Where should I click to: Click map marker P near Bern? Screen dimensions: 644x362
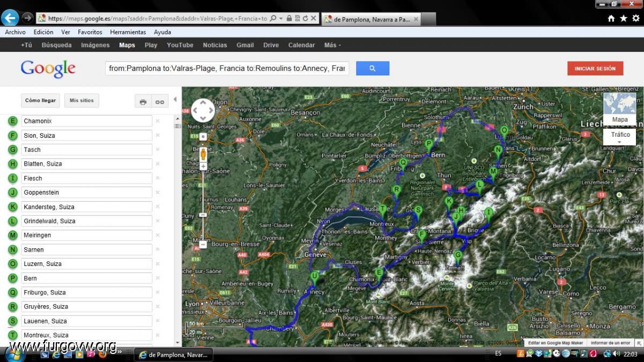[428, 145]
